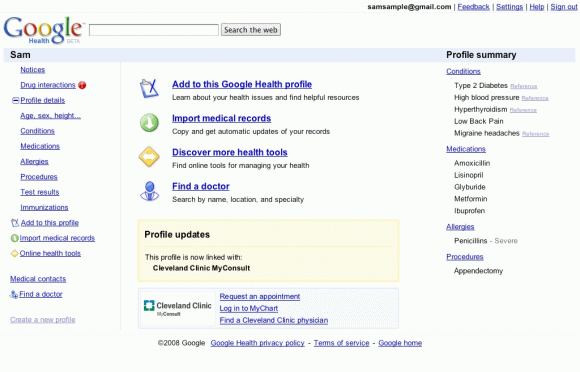Click the yellow diamond health tools icon
Viewport: 580px width, 372px height.
click(149, 157)
